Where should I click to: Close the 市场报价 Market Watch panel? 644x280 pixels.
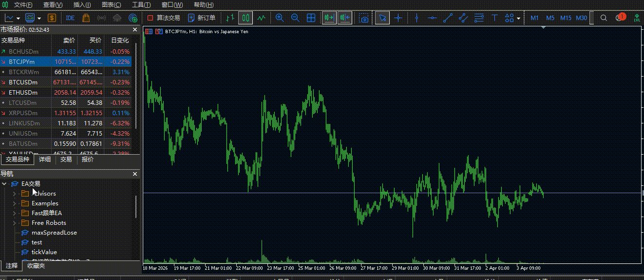tap(135, 30)
